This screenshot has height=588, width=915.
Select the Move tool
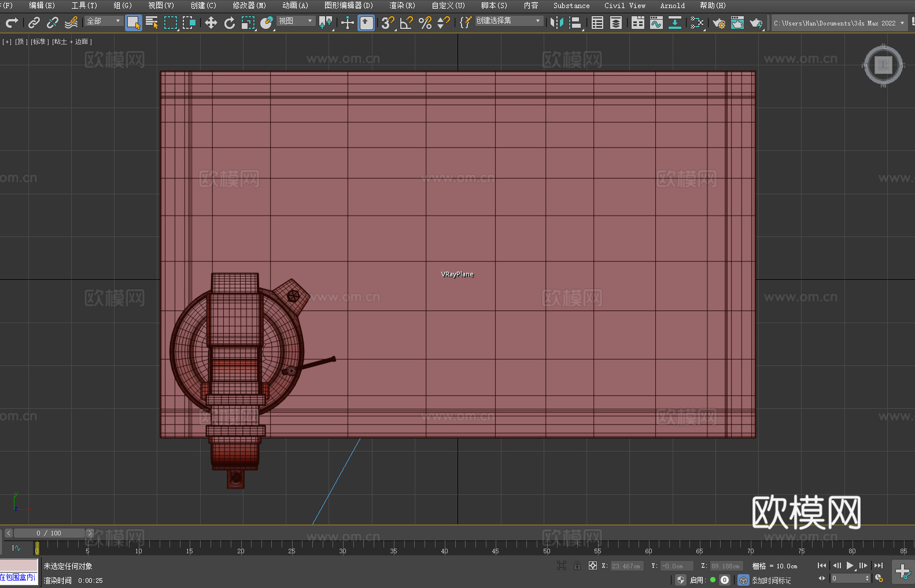[x=211, y=23]
